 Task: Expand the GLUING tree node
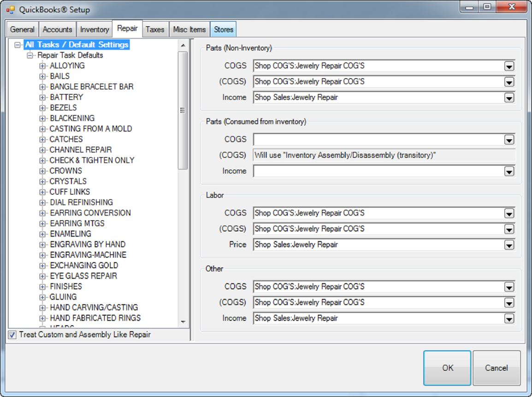coord(43,297)
